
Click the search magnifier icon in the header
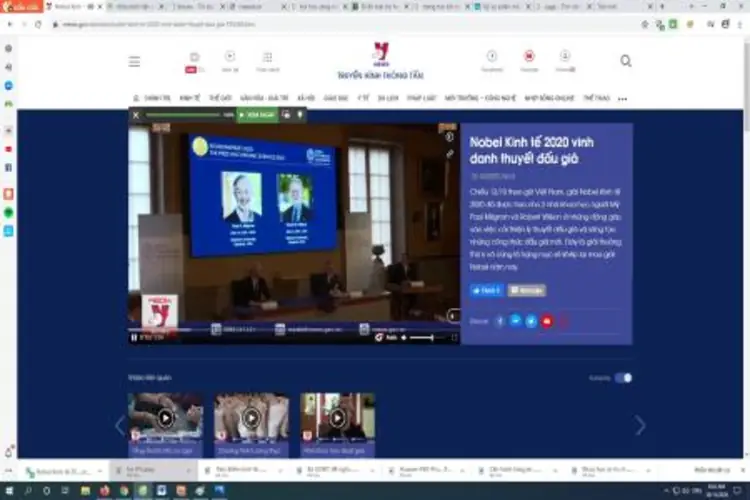pyautogui.click(x=626, y=61)
